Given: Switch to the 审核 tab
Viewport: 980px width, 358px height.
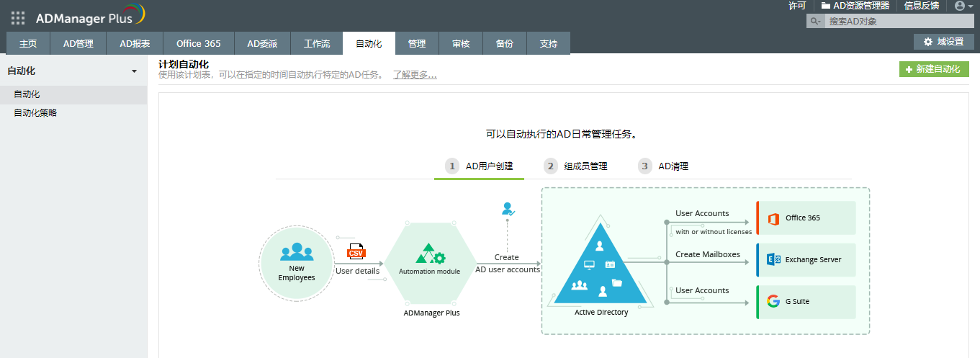Looking at the screenshot, I should [x=461, y=43].
